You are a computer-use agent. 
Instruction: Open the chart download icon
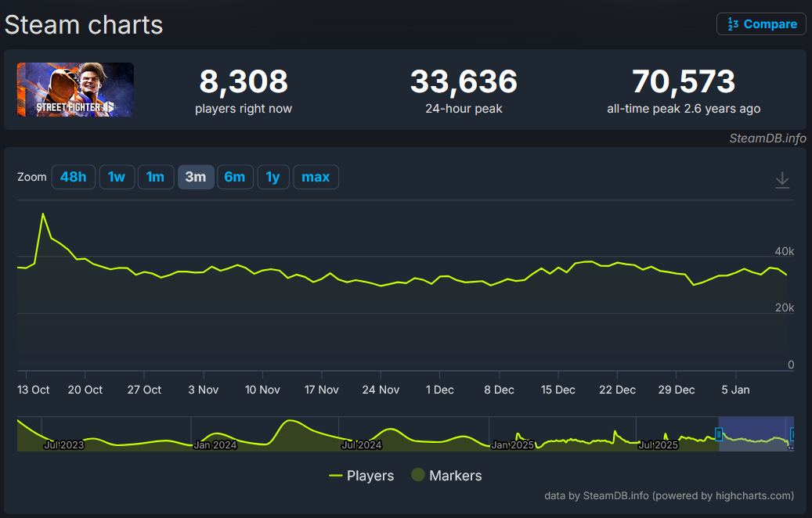point(782,180)
